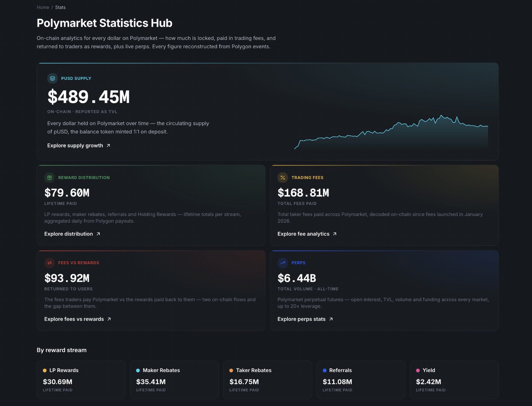Screen dimensions: 532x406
Task: Select the Taker Rebates stream card
Action: click(x=268, y=380)
